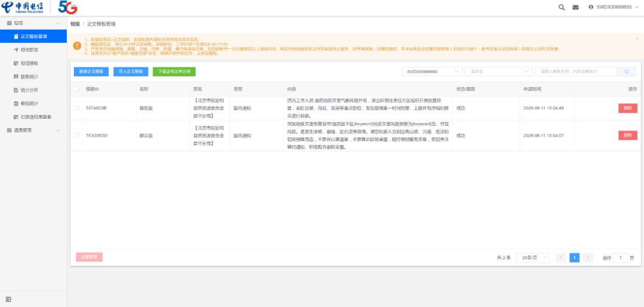Click the 操作 column header
The height and width of the screenshot is (307, 644).
[633, 89]
